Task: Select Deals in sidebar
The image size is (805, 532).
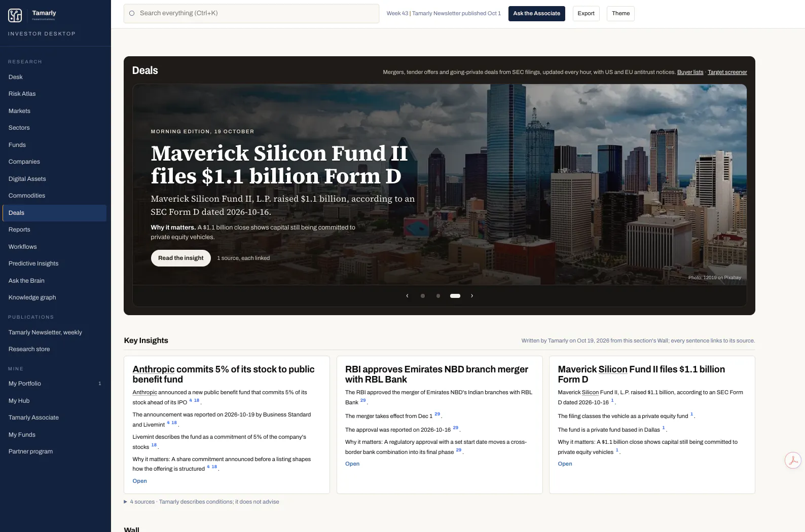Action: click(x=54, y=213)
